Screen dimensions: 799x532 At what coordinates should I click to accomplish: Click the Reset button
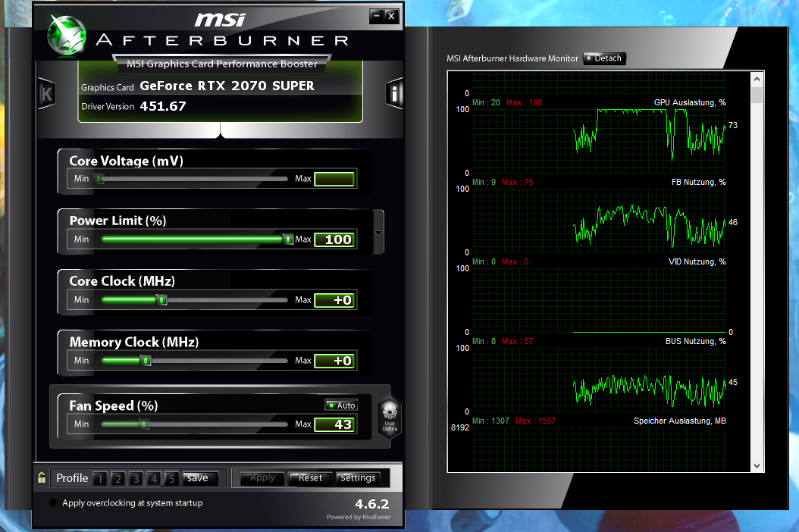[x=310, y=478]
